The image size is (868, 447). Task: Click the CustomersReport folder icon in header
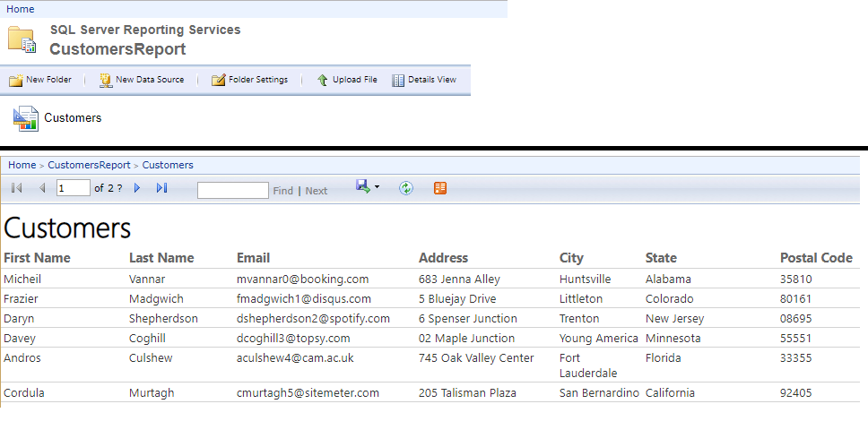click(x=22, y=39)
